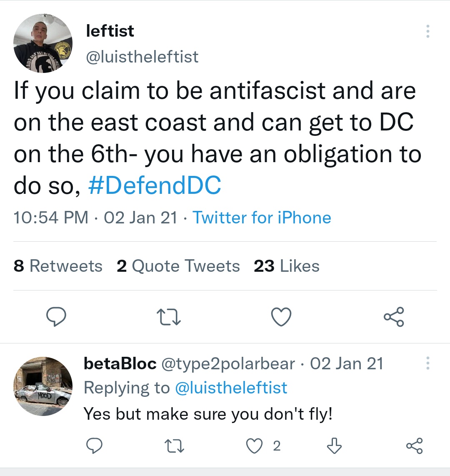Open the #DefendDC hashtag
Screen dimensions: 450x476
pyautogui.click(x=155, y=185)
